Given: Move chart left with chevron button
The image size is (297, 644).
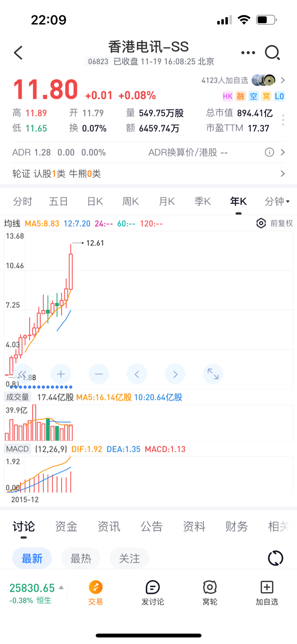Looking at the screenshot, I should [x=137, y=374].
